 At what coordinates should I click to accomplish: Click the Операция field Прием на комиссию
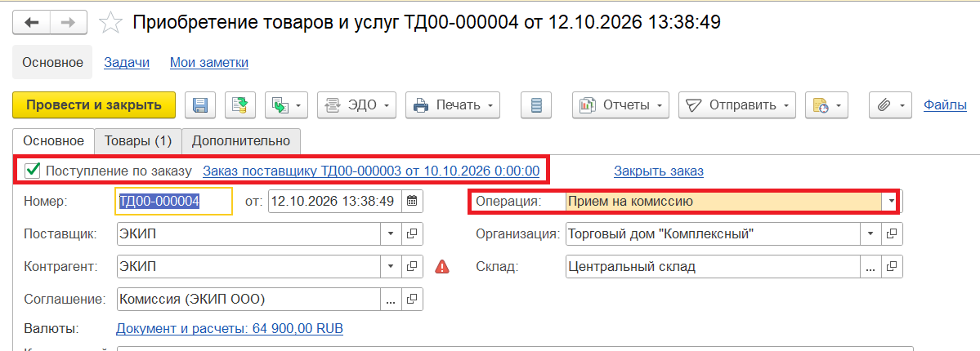pos(723,201)
